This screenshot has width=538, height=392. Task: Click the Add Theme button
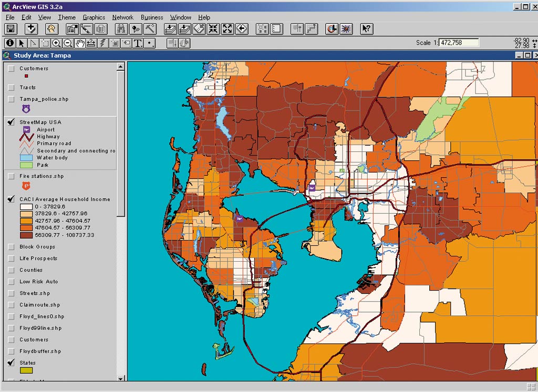32,29
